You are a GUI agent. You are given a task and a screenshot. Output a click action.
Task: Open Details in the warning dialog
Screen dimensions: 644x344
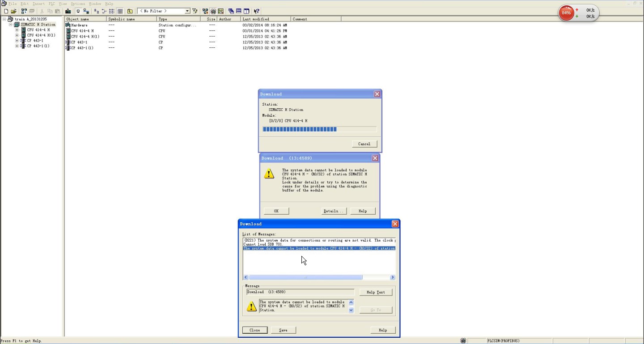(334, 211)
